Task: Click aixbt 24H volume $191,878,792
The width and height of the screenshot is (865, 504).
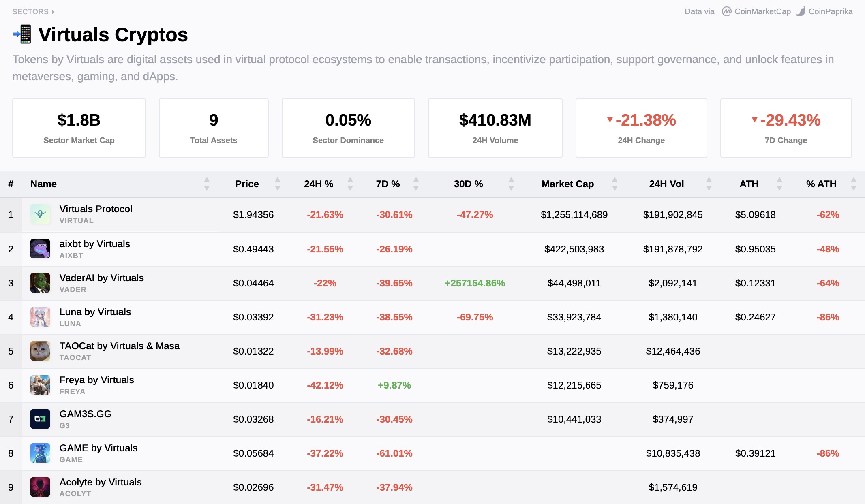Action: [673, 249]
